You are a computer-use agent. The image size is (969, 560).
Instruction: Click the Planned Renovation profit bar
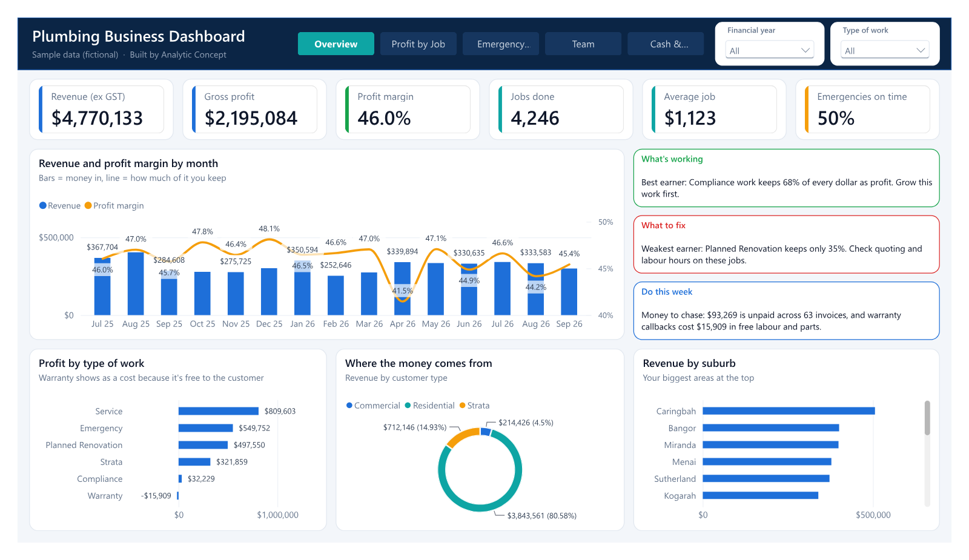tap(203, 445)
